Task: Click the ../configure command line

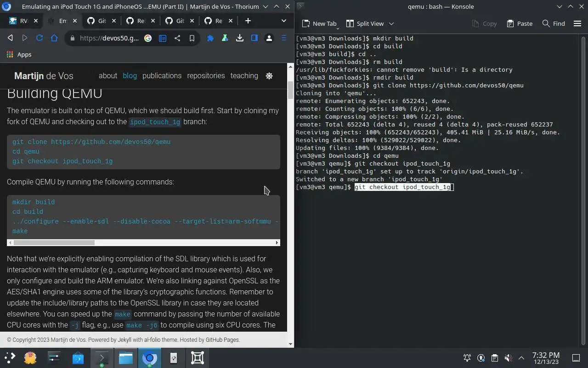Action: click(146, 221)
